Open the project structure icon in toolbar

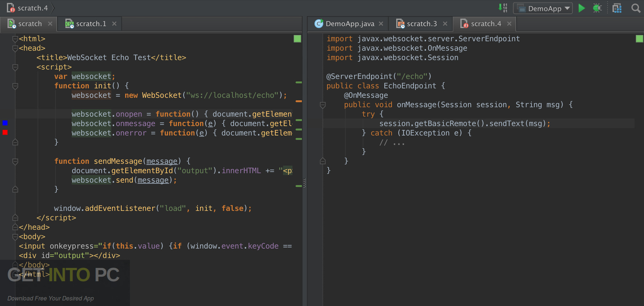[617, 8]
